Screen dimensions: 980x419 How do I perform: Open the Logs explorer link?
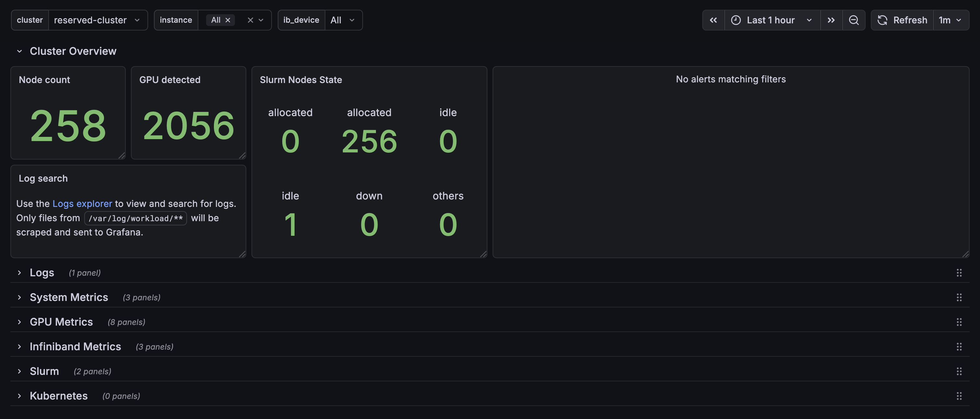pos(83,204)
